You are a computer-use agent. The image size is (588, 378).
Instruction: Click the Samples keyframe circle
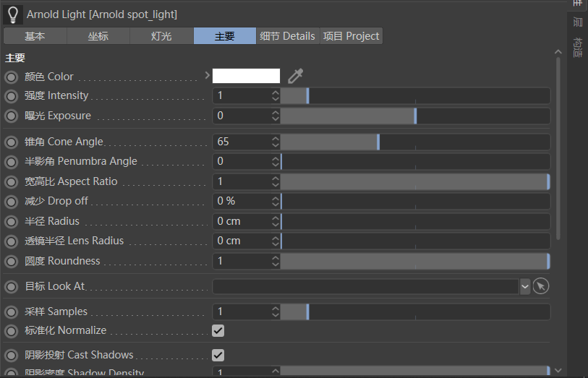coord(12,312)
